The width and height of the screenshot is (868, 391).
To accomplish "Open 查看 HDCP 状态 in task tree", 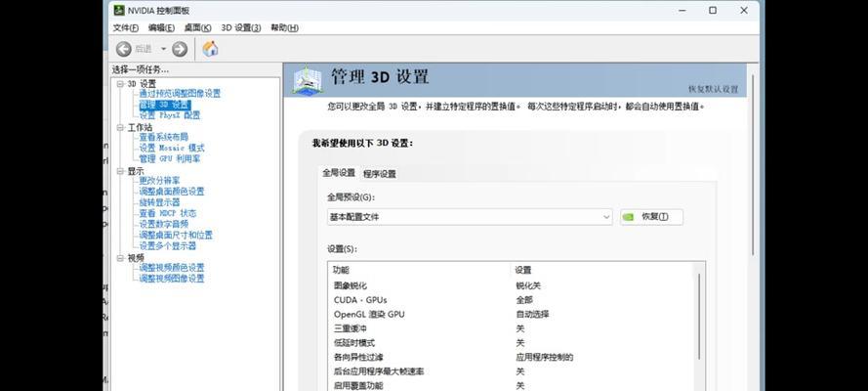I will point(167,213).
